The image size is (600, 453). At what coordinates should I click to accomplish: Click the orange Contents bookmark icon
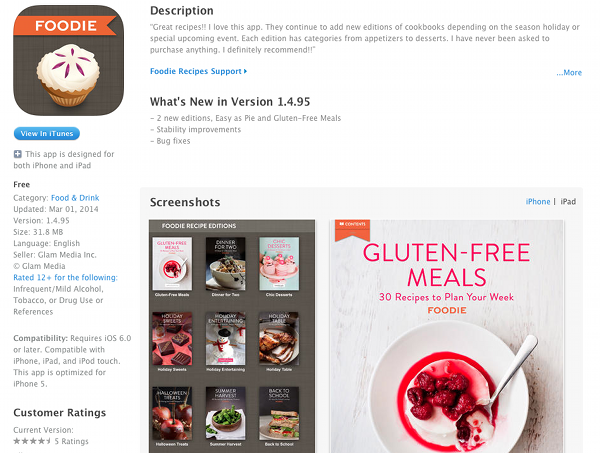click(x=352, y=230)
